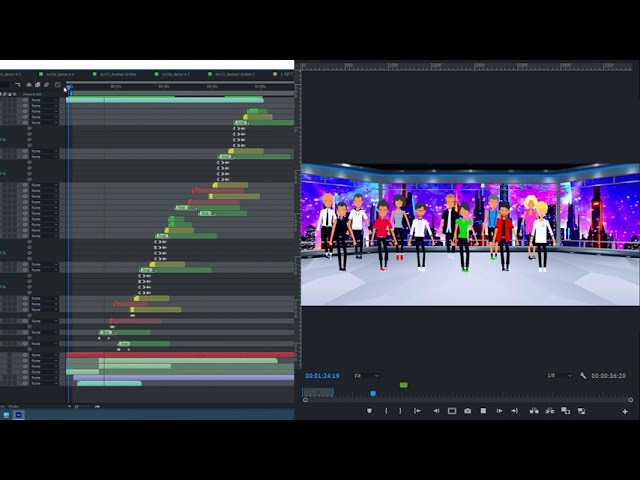Click the After Effects current-time indicator head

pos(69,87)
